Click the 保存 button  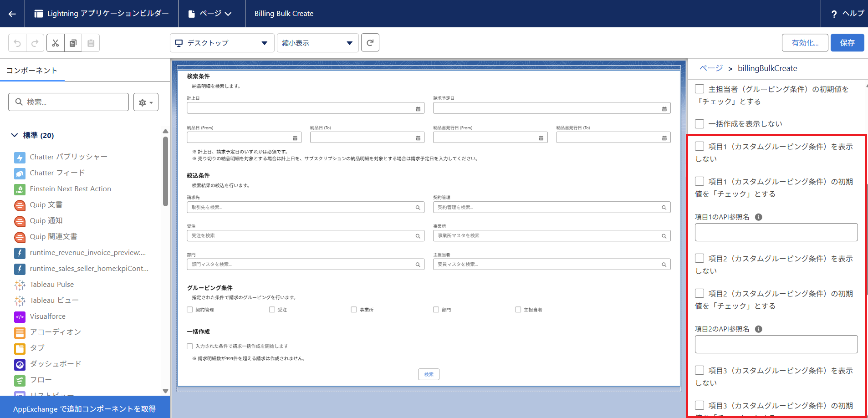coord(847,43)
